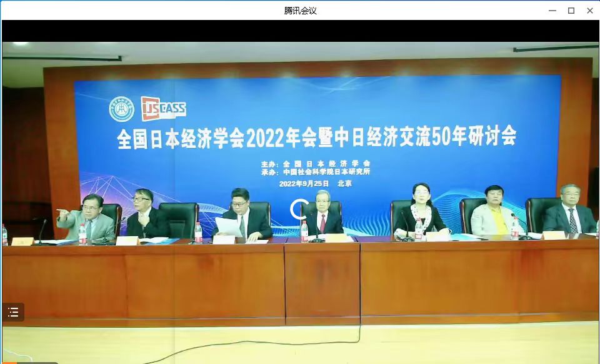
Task: Click the 腾讯会议 title in the title bar
Action: pyautogui.click(x=300, y=10)
